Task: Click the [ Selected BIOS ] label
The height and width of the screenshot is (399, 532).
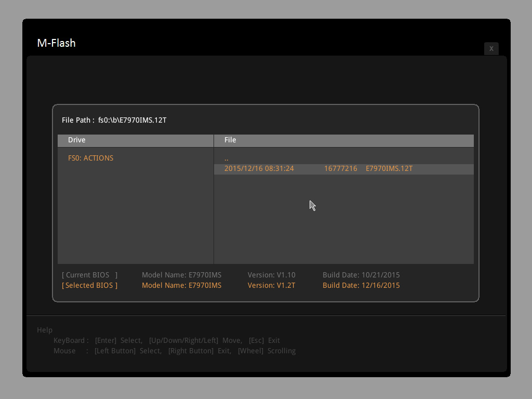Action: click(x=89, y=285)
